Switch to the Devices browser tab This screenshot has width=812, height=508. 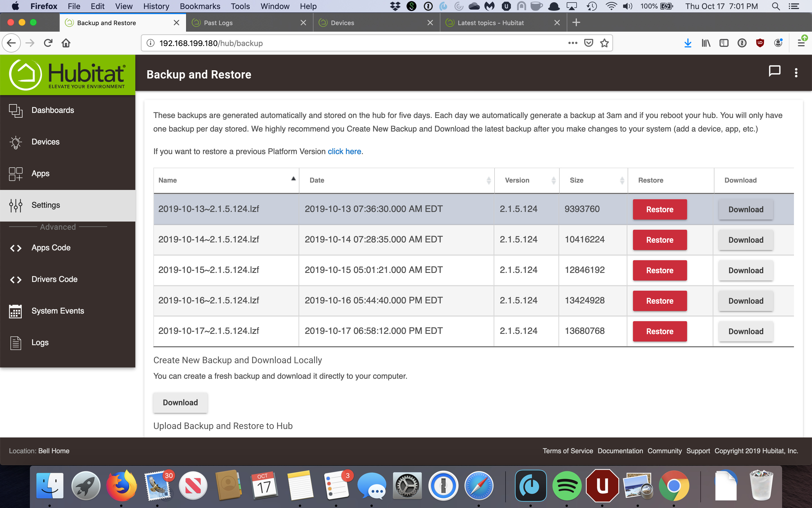pyautogui.click(x=376, y=23)
